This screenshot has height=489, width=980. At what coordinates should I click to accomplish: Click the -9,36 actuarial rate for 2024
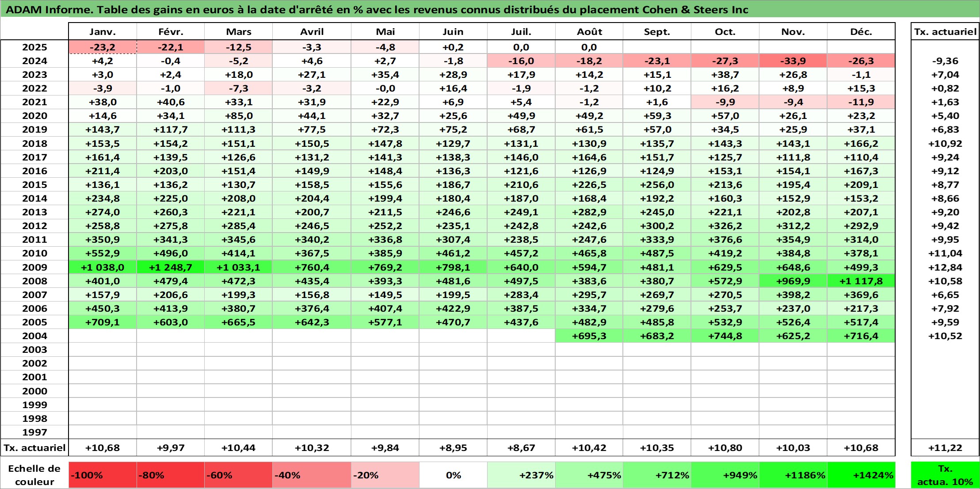coord(945,61)
